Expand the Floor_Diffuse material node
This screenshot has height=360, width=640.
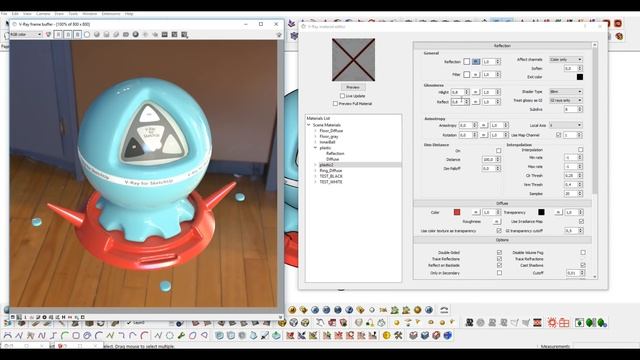(x=316, y=131)
